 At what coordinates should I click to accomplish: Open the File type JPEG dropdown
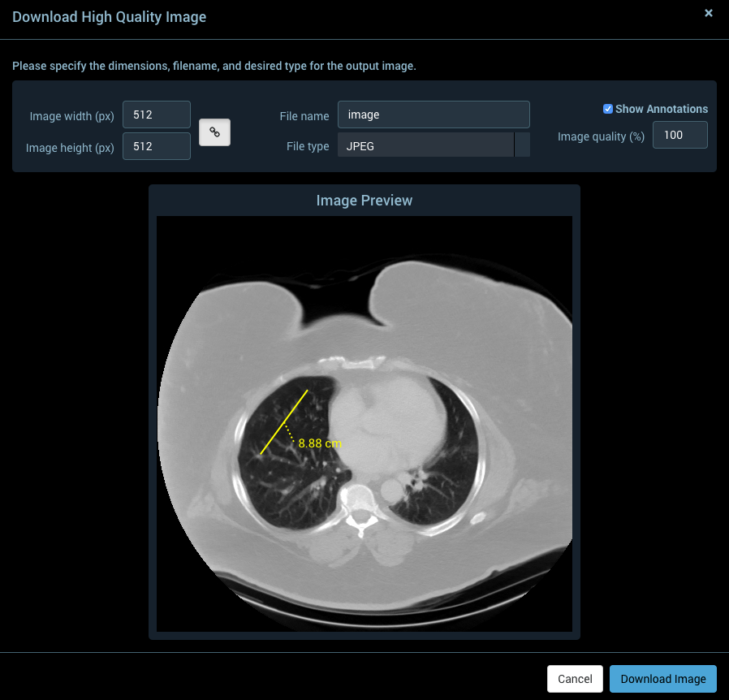tap(434, 145)
